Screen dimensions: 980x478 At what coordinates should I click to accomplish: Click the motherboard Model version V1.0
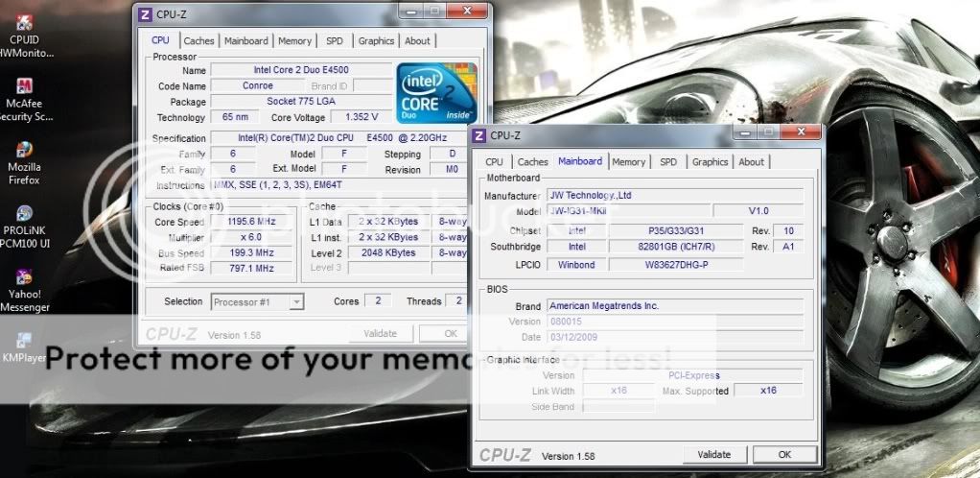[x=758, y=211]
